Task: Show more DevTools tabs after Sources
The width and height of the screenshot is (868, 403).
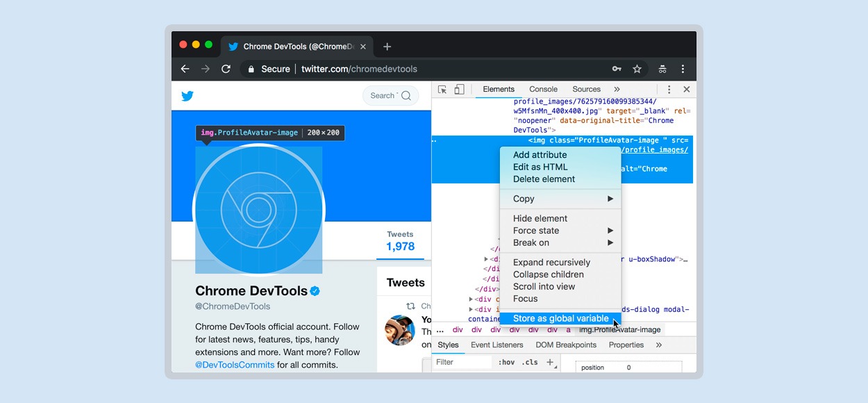Action: 617,90
